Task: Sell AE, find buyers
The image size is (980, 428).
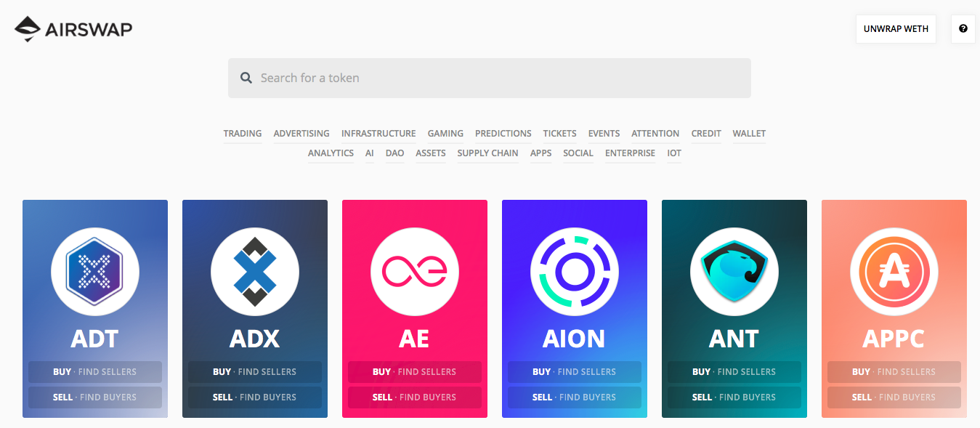Action: (x=415, y=397)
